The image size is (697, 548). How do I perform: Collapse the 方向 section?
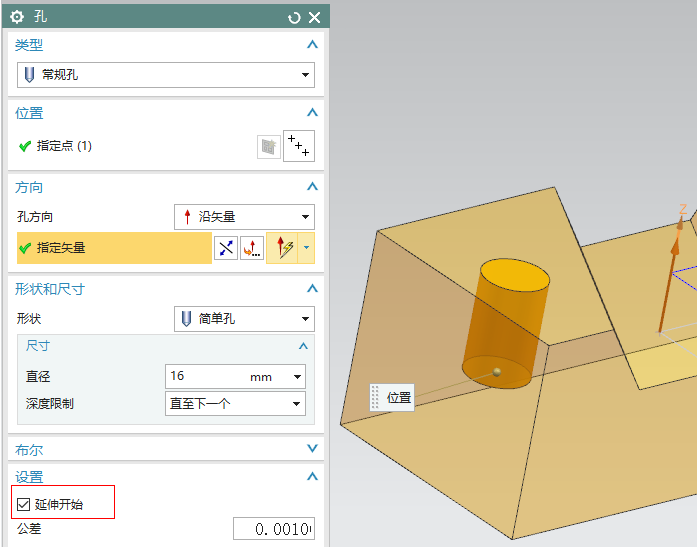pos(312,186)
